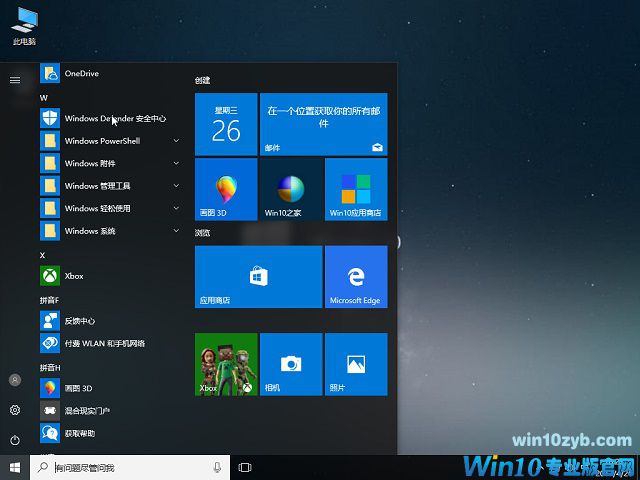The height and width of the screenshot is (480, 640).
Task: Expand the Windows 系统 folder
Action: 110,231
